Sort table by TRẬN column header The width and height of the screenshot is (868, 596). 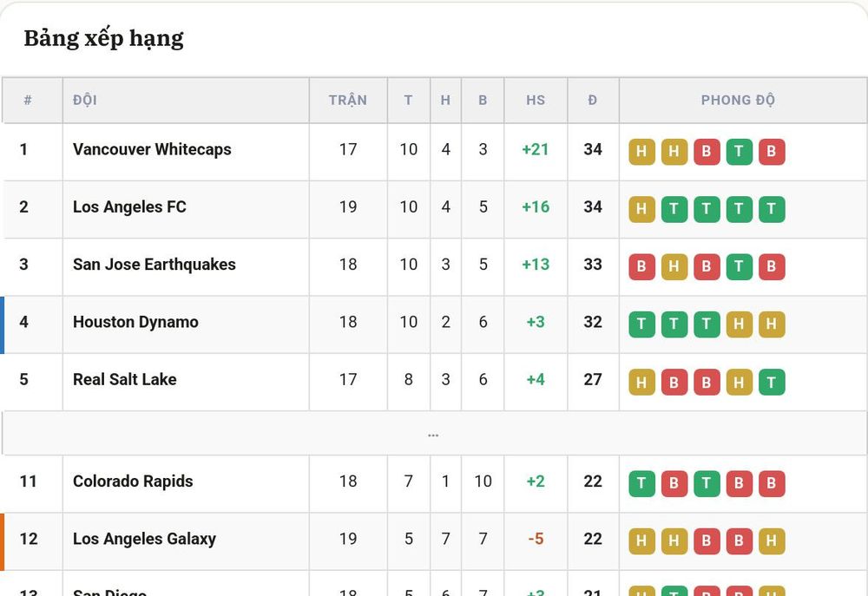pyautogui.click(x=348, y=100)
